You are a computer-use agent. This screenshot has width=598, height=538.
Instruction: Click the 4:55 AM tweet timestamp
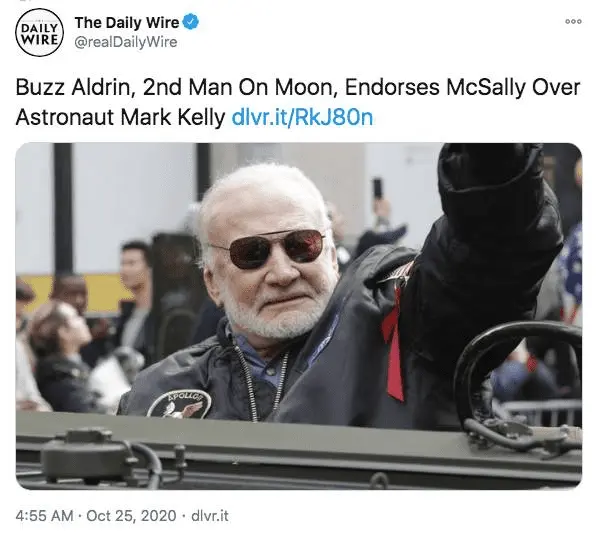(45, 516)
